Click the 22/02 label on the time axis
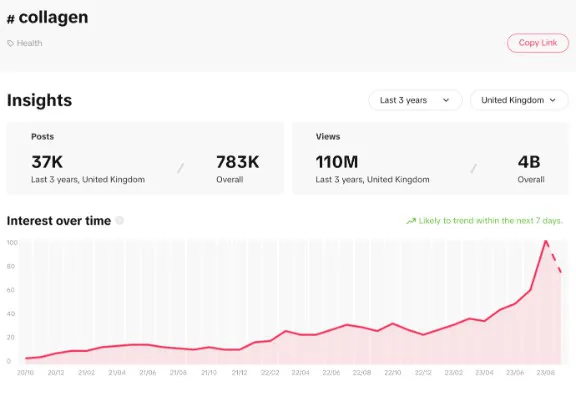The width and height of the screenshot is (576, 397). (270, 372)
